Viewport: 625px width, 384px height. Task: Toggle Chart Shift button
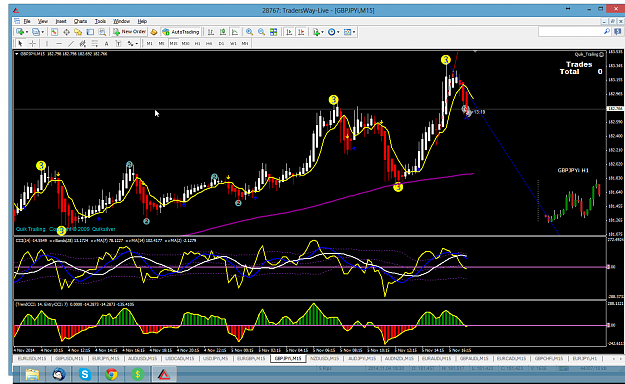tap(301, 32)
